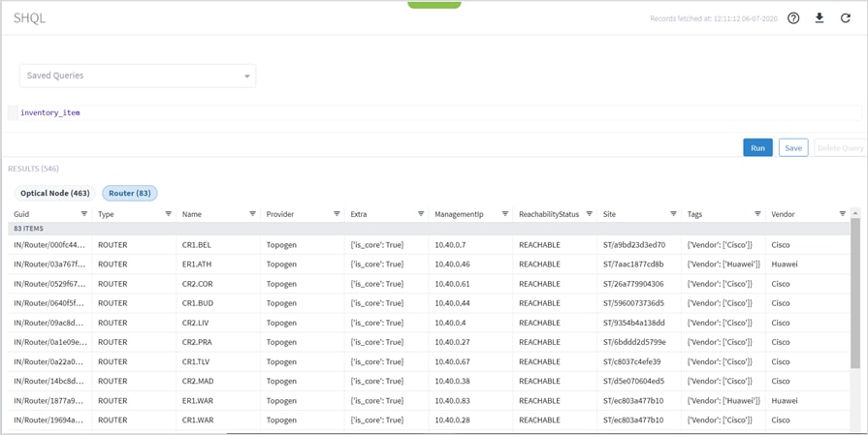Open filter menu for Guid column

[84, 214]
